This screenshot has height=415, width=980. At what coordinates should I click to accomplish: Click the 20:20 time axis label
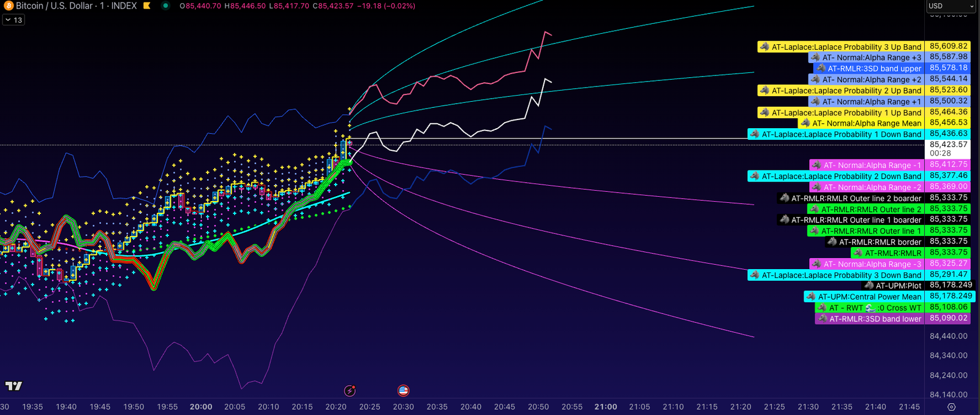tap(336, 407)
